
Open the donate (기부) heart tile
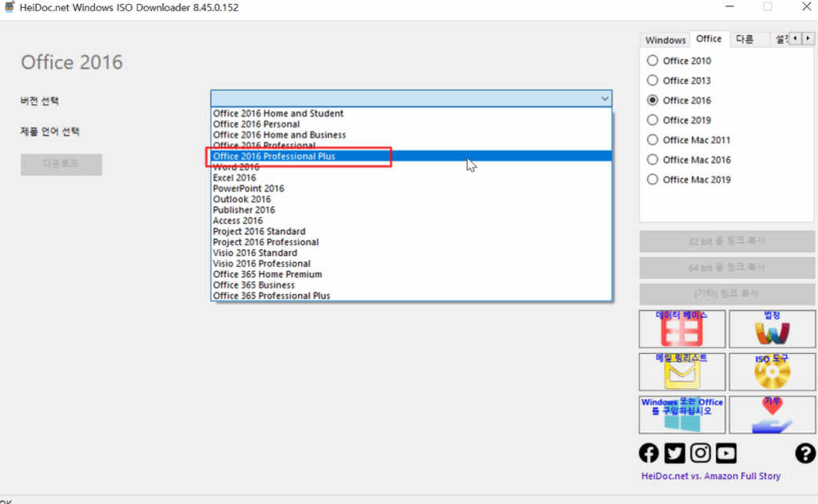pyautogui.click(x=772, y=415)
